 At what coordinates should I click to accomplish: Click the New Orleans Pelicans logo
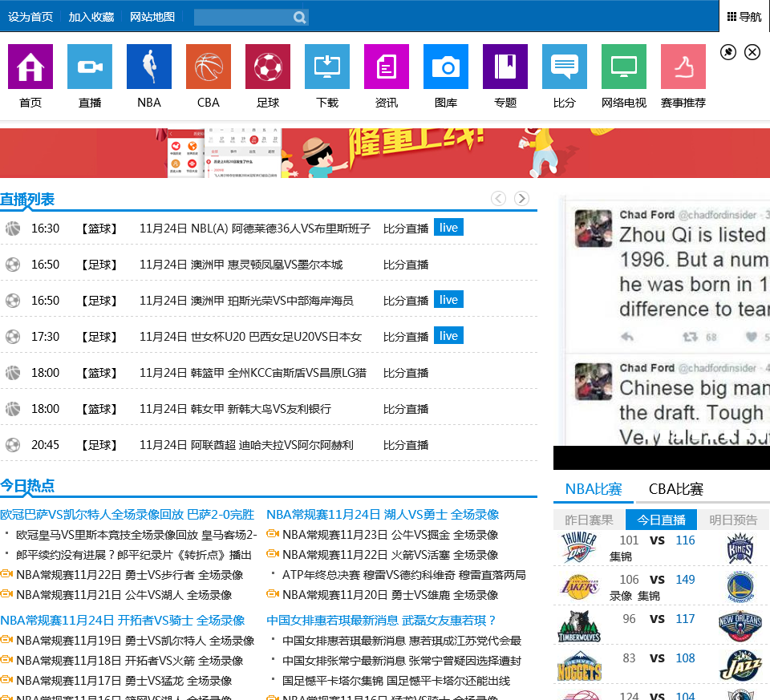[x=740, y=627]
